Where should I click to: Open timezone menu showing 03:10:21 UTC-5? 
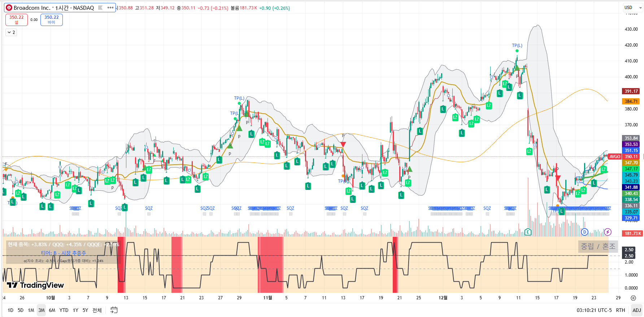594,310
